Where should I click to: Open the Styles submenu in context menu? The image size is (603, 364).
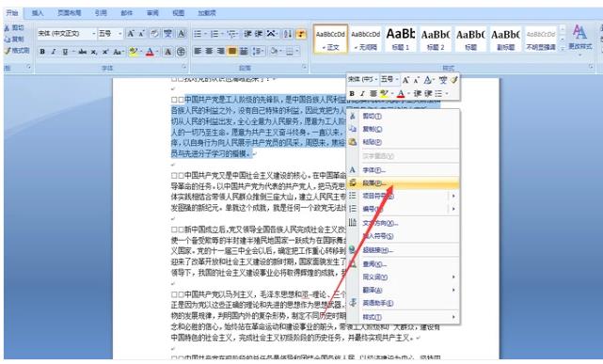(403, 317)
